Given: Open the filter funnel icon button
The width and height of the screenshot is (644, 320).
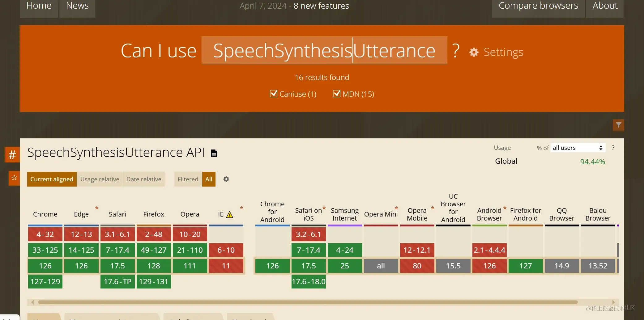Looking at the screenshot, I should click(618, 125).
